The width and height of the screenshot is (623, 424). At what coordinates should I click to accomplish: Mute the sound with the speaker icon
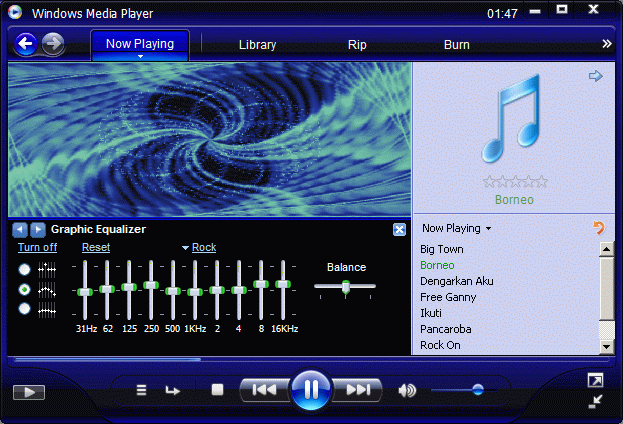tap(407, 390)
